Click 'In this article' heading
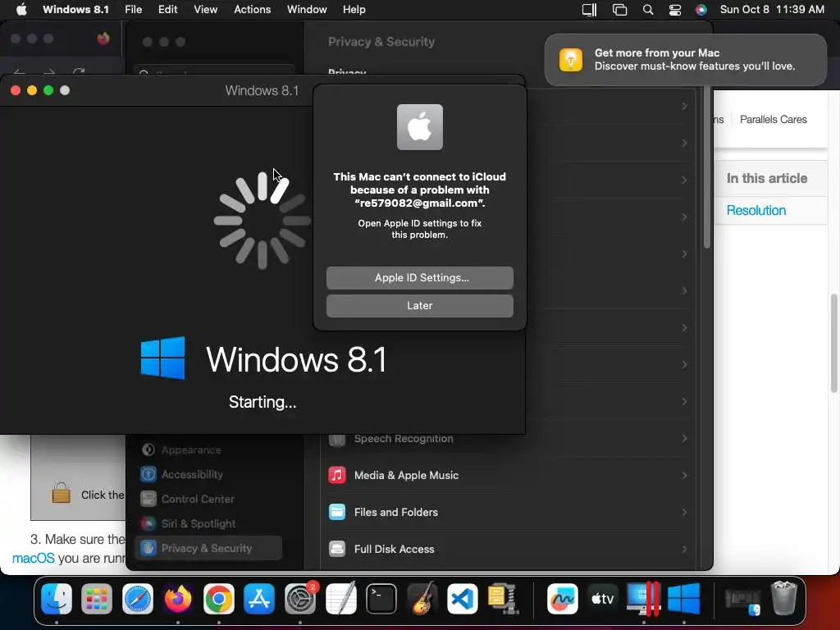The width and height of the screenshot is (840, 630). coord(767,178)
